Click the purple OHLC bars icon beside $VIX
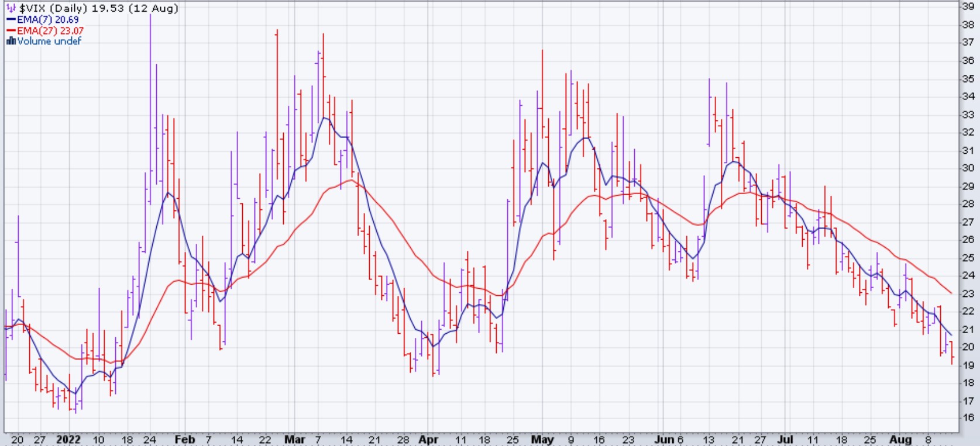The height and width of the screenshot is (446, 980). pyautogui.click(x=11, y=8)
